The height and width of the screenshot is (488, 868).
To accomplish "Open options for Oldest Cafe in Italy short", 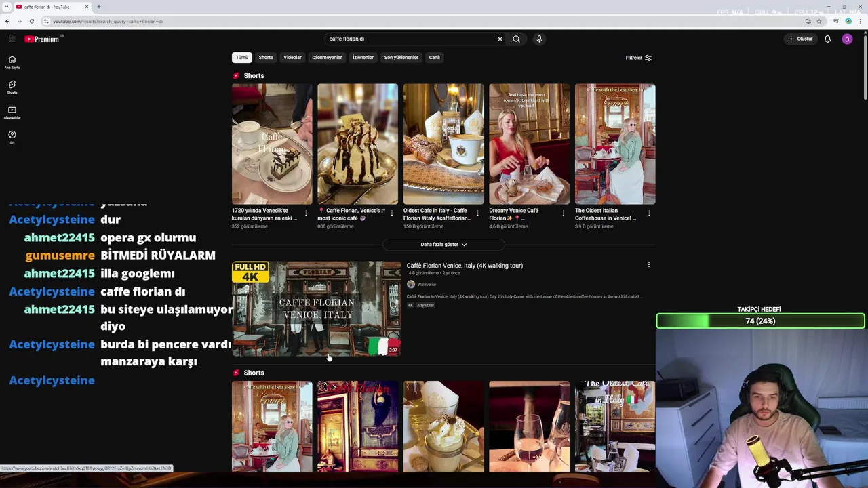I will (x=477, y=213).
